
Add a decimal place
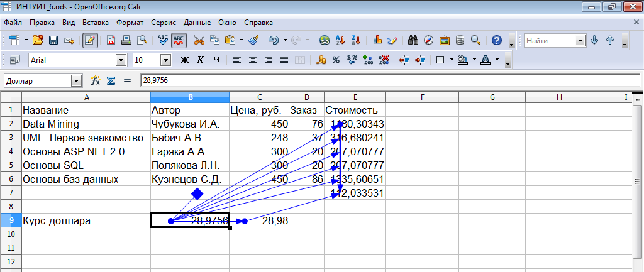367,60
